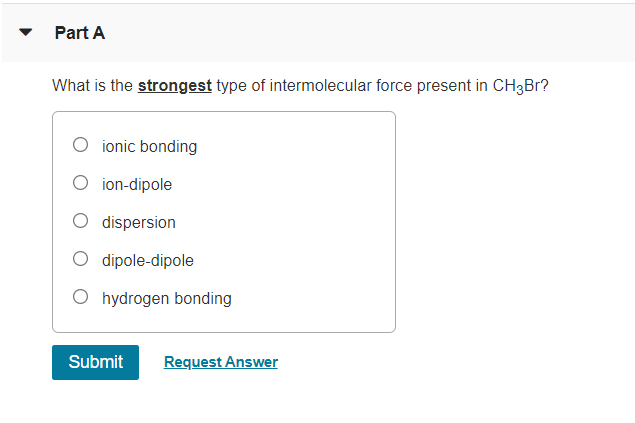
Task: Mark the dipole-dipole radio button
Action: click(x=80, y=259)
